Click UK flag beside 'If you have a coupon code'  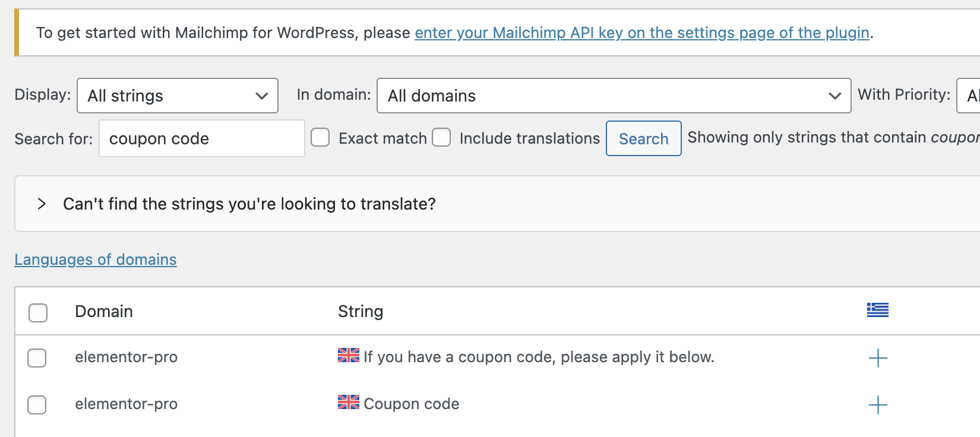[349, 355]
